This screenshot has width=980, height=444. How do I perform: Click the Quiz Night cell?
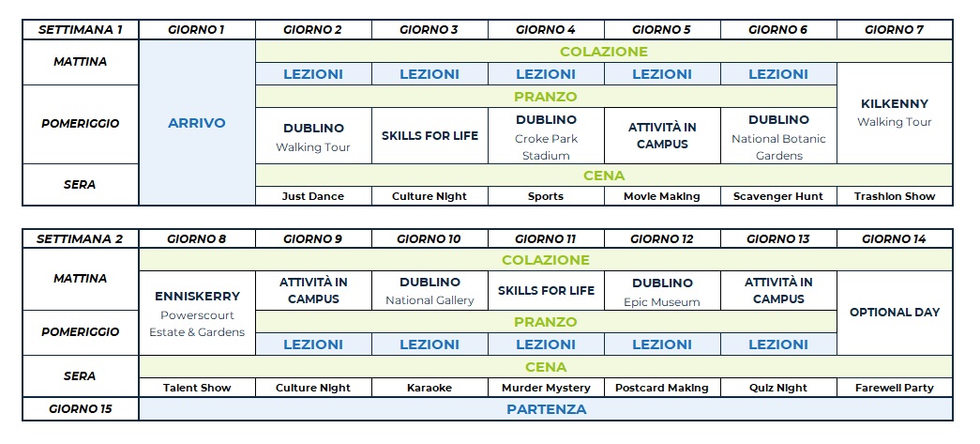pyautogui.click(x=778, y=388)
